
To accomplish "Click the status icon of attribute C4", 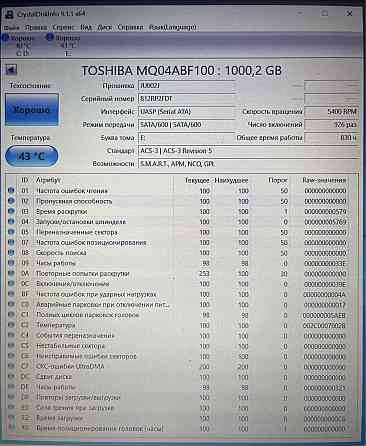I will tap(11, 335).
